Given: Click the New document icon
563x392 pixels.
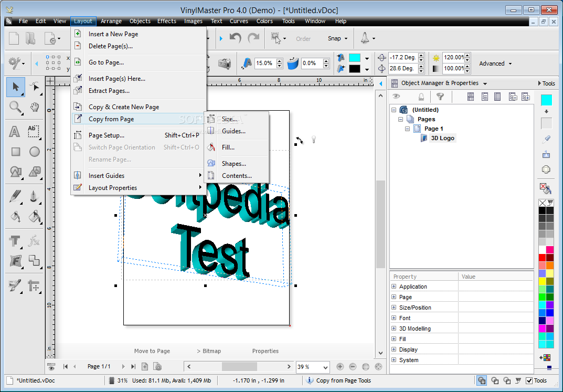Looking at the screenshot, I should (14, 38).
